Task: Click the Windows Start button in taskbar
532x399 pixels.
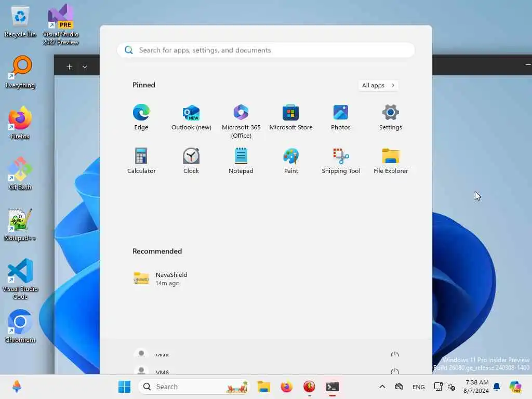Action: pyautogui.click(x=124, y=387)
